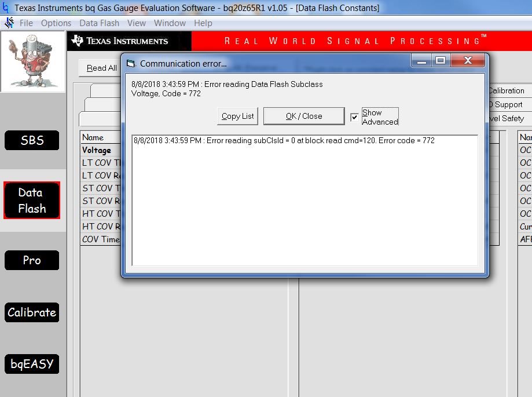Click the error log entry with cmd=120
This screenshot has height=397, width=532.
284,141
